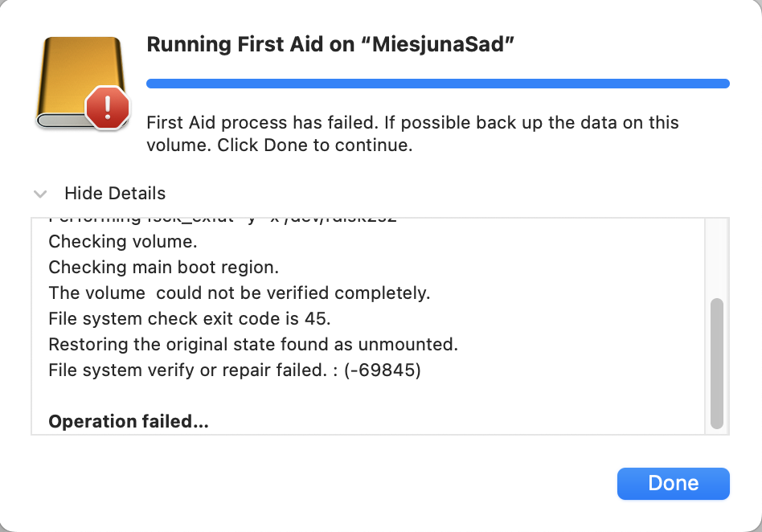
Task: Collapse details using the chevron arrow
Action: [39, 194]
